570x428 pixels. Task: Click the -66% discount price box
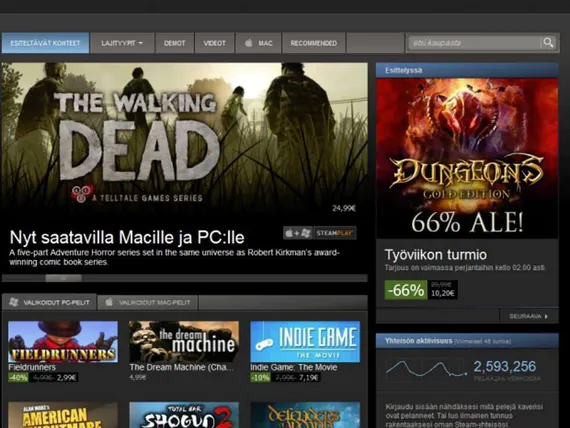click(x=421, y=290)
